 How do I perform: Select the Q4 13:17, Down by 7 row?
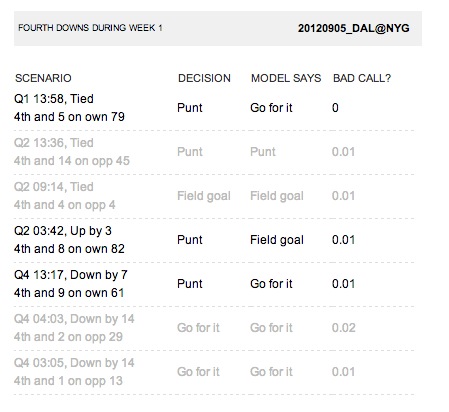point(214,284)
